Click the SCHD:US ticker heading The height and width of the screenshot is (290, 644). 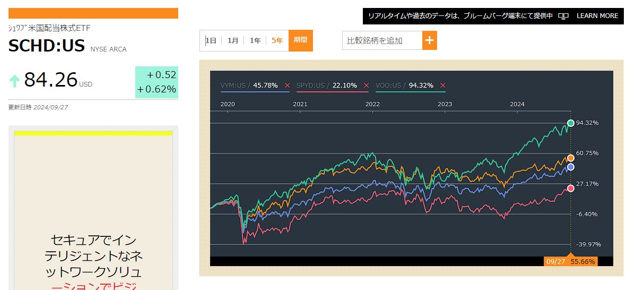47,46
